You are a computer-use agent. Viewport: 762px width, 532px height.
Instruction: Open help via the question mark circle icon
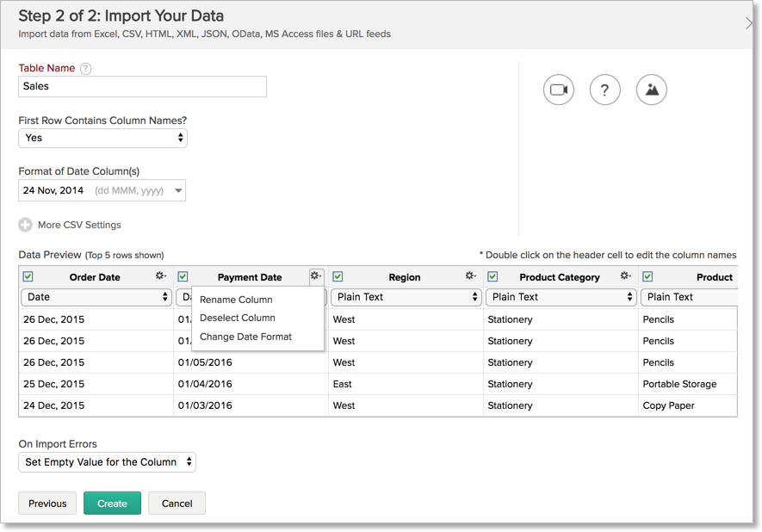(605, 90)
